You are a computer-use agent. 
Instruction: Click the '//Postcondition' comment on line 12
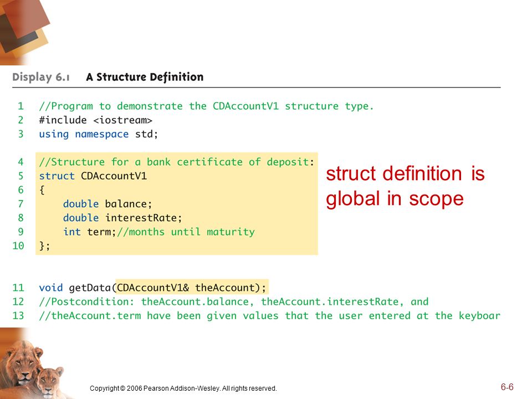pyautogui.click(x=234, y=301)
